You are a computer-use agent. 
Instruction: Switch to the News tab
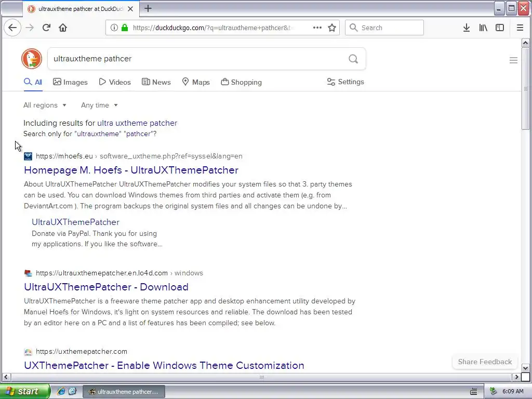156,82
